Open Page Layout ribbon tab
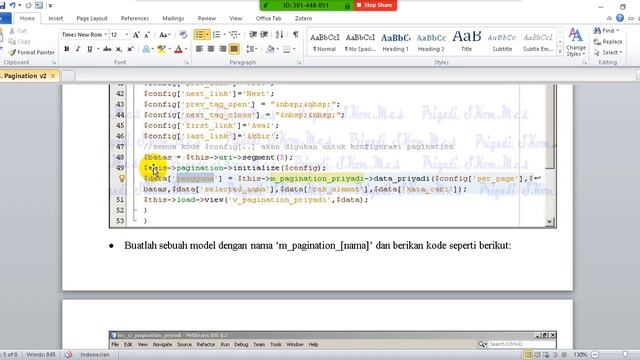This screenshot has width=640, height=360. [x=92, y=18]
